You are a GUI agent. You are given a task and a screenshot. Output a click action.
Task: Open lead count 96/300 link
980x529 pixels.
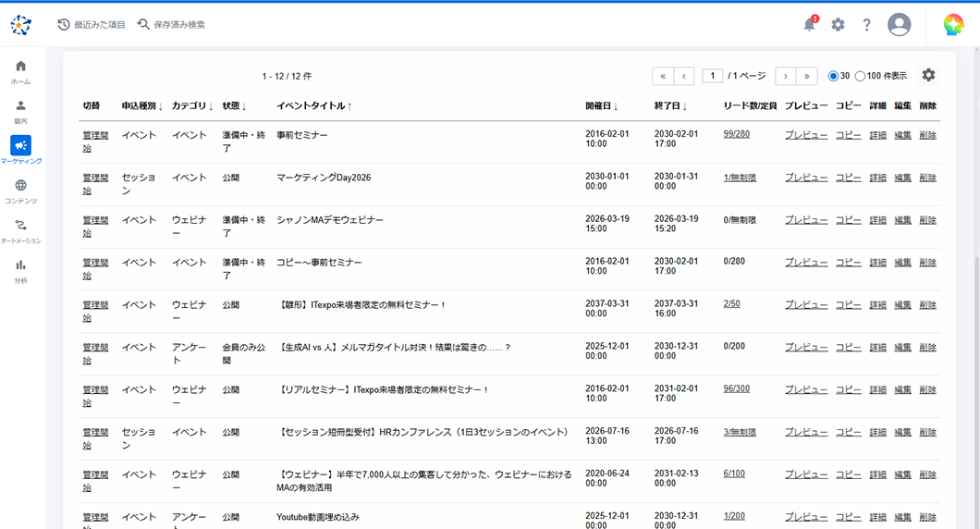point(736,388)
